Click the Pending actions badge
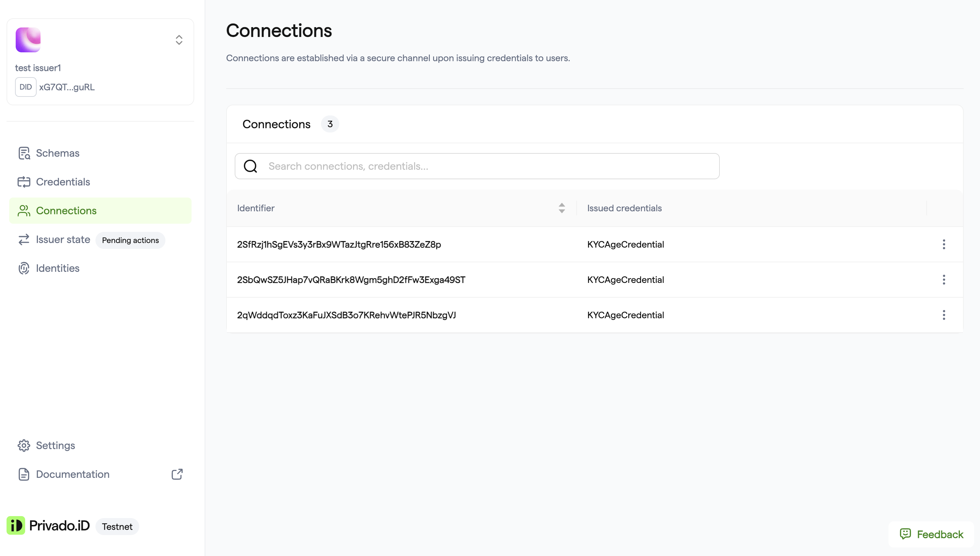980x556 pixels. tap(130, 240)
